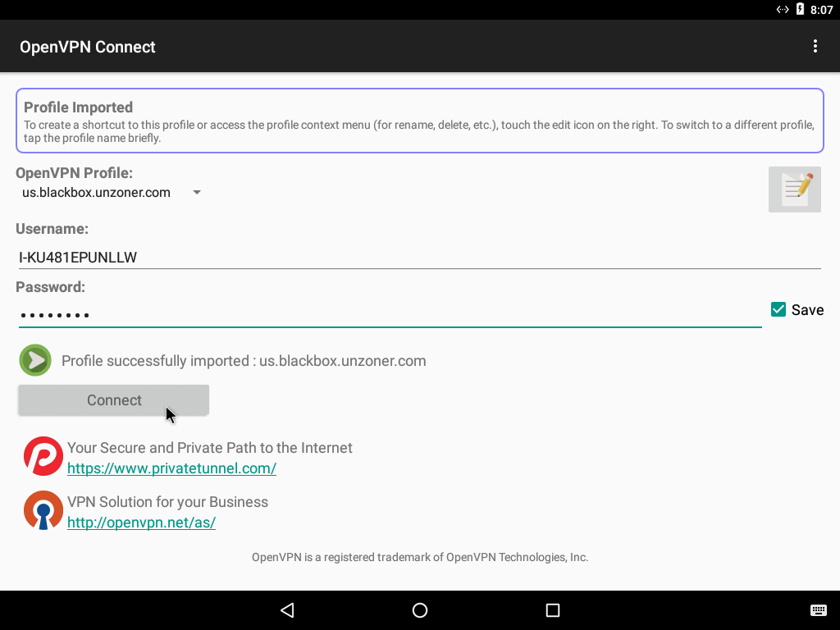Click the OpenVPN keyhole logo
The height and width of the screenshot is (630, 840).
coord(43,510)
